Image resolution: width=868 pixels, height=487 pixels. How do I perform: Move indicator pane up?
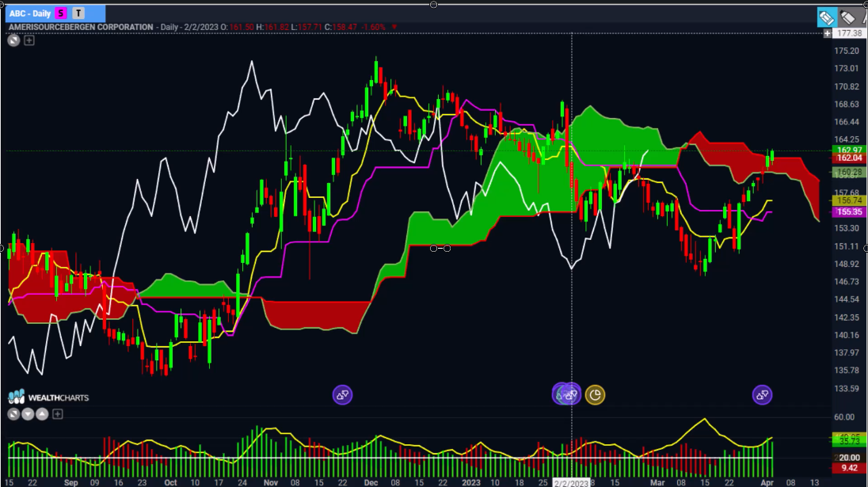pyautogui.click(x=42, y=414)
